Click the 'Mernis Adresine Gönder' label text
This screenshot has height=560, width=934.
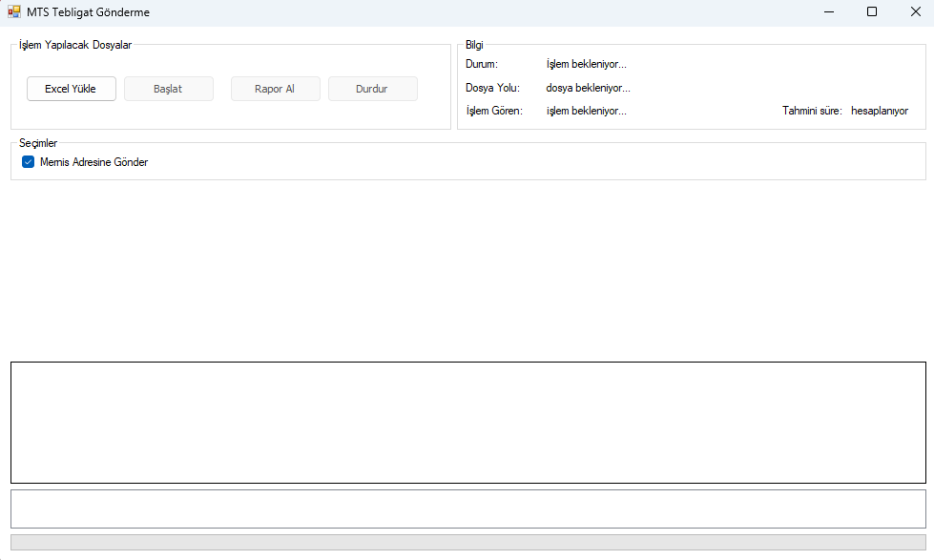[x=93, y=162]
